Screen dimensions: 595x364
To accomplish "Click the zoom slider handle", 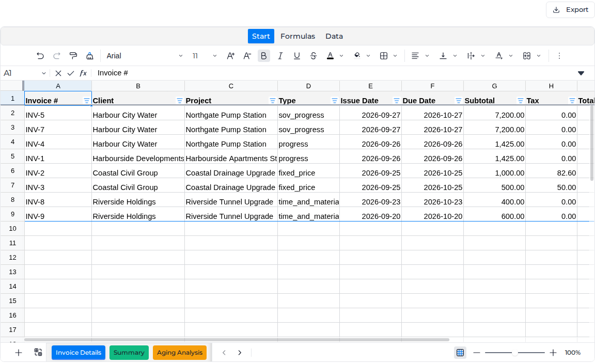I will point(514,353).
